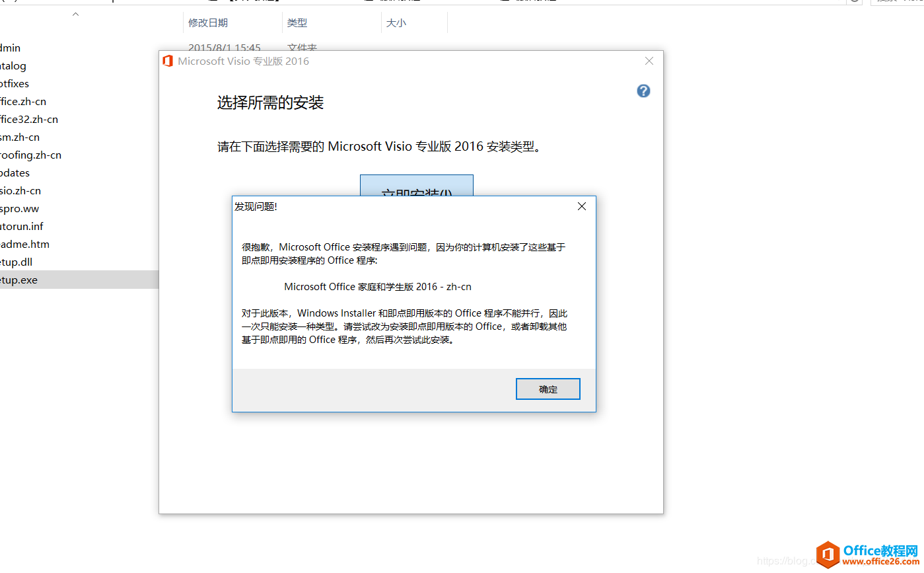Sort files by 大小 column header

tap(396, 22)
